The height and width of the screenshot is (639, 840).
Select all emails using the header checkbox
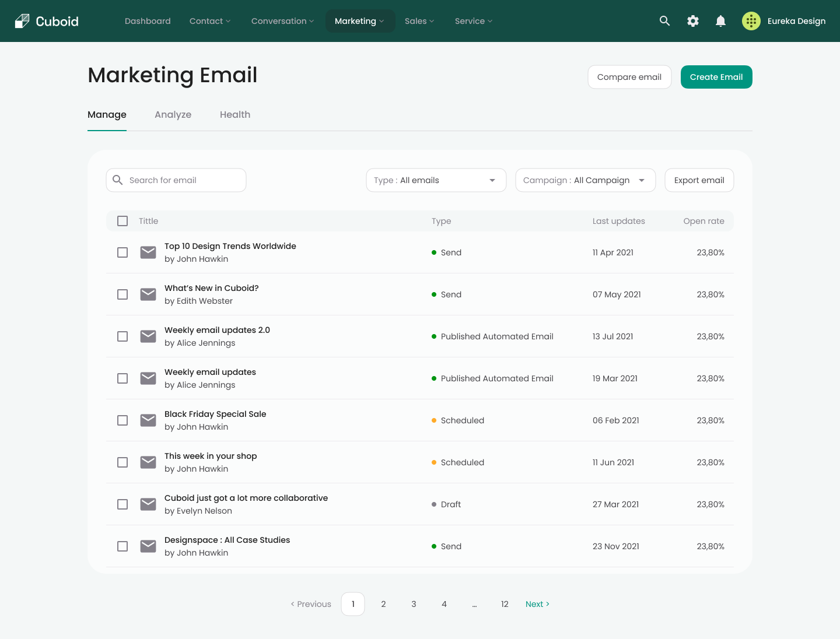click(123, 221)
